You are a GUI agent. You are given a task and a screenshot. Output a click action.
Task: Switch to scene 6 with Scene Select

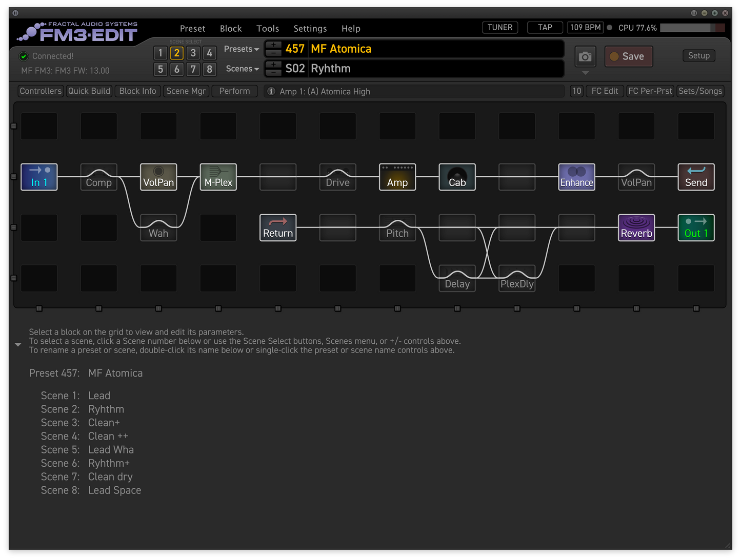pos(177,69)
